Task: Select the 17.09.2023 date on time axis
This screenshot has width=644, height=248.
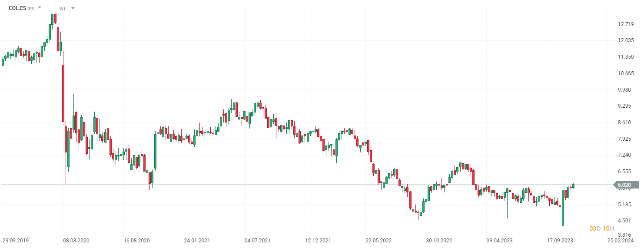Action: pos(560,240)
